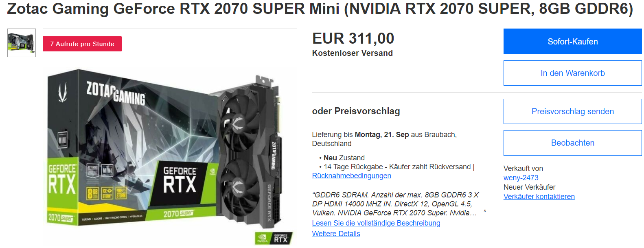Click the Zotac Gaming logo on the box
The image size is (644, 248).
116,93
